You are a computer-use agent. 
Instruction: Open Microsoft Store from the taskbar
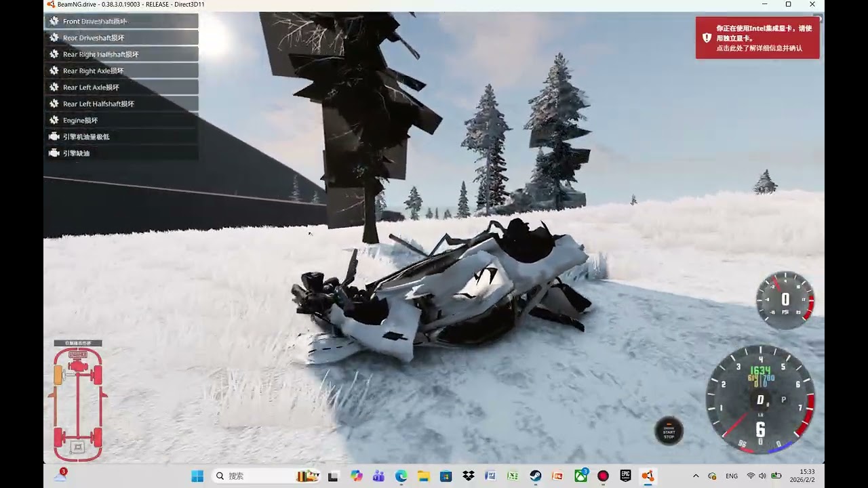(446, 476)
